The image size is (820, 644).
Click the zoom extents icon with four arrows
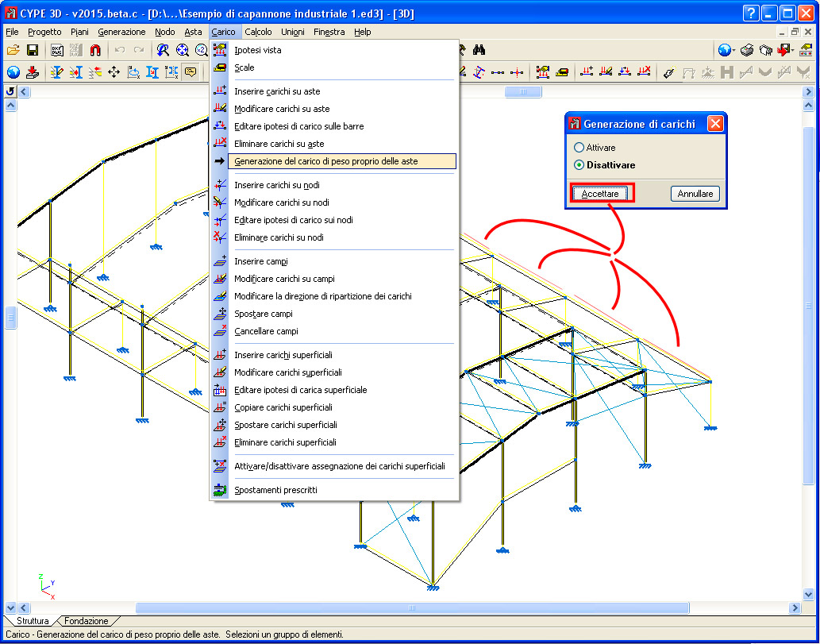pyautogui.click(x=182, y=50)
